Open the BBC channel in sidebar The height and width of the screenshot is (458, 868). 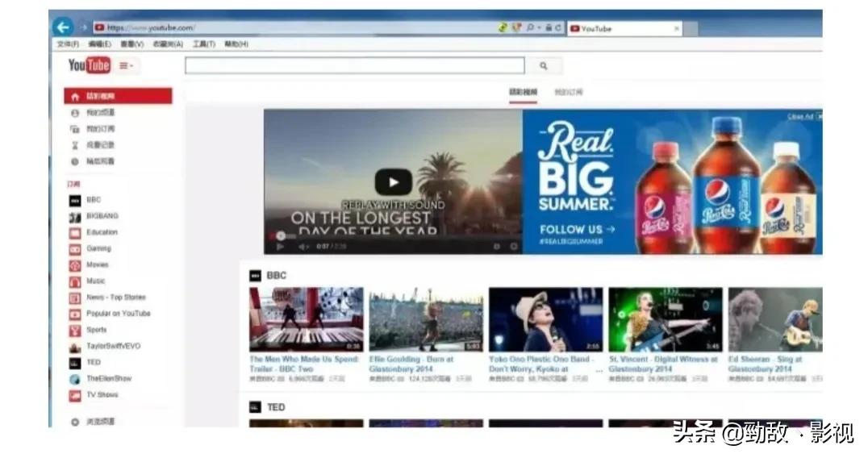[x=94, y=200]
